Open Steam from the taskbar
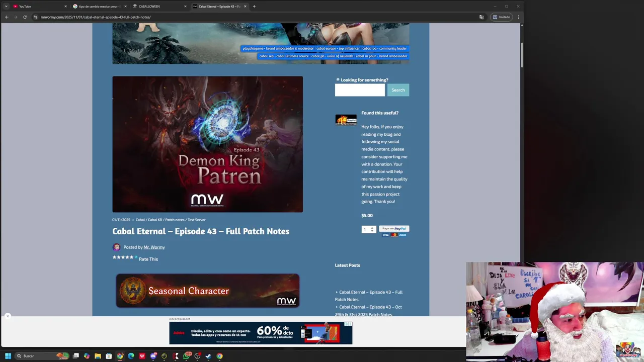Image resolution: width=644 pixels, height=362 pixels. point(208,356)
